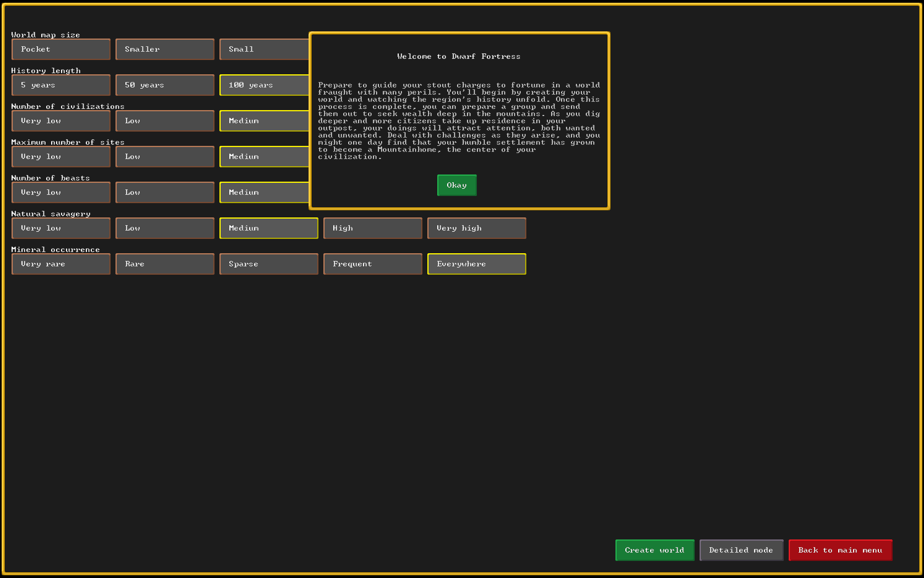The width and height of the screenshot is (924, 578).
Task: Set number of beasts to Low
Action: [165, 193]
